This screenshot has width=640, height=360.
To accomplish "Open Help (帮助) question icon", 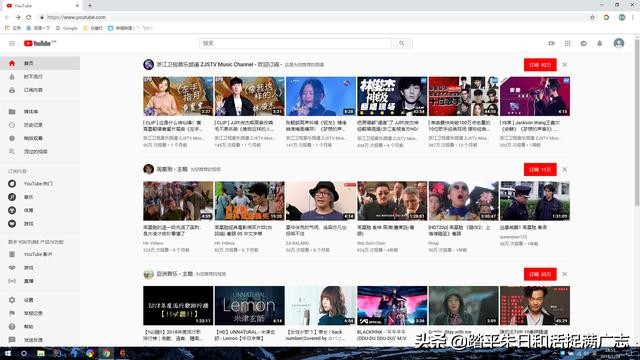I will (x=12, y=327).
